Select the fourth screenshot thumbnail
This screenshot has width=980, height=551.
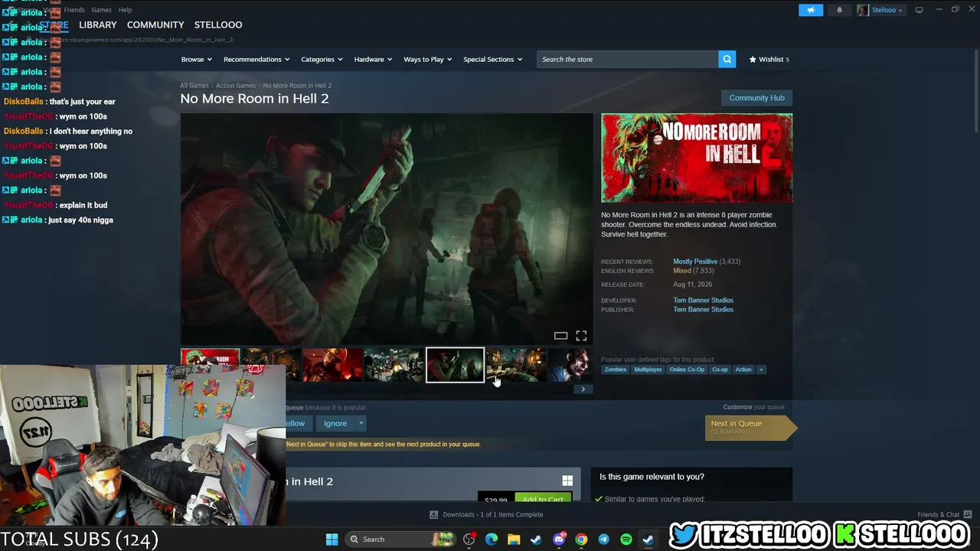pos(394,365)
